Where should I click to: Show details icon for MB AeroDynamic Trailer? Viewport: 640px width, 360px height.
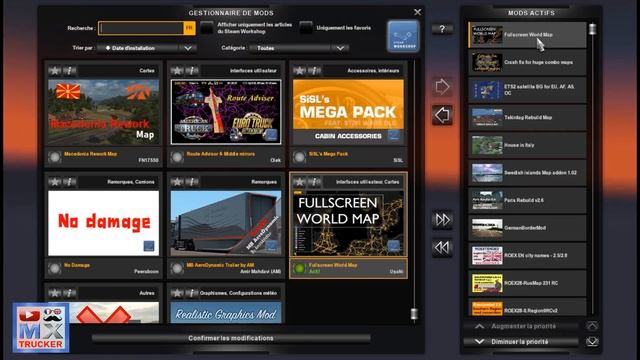click(192, 182)
